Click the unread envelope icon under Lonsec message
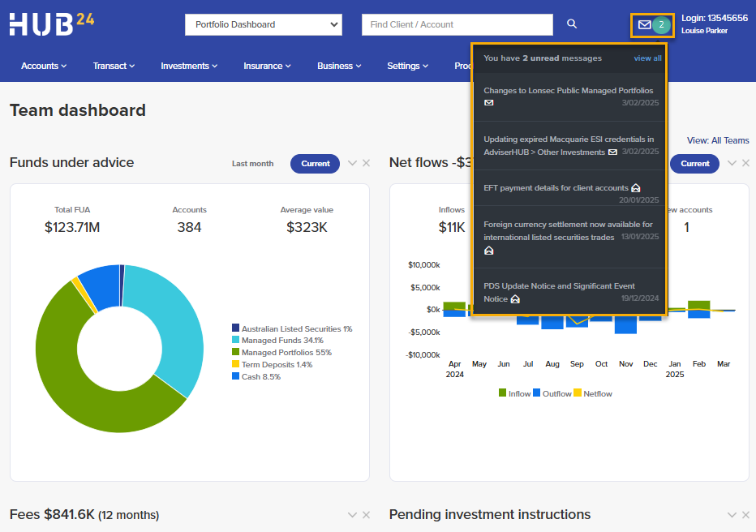Image resolution: width=756 pixels, height=532 pixels. pos(489,103)
